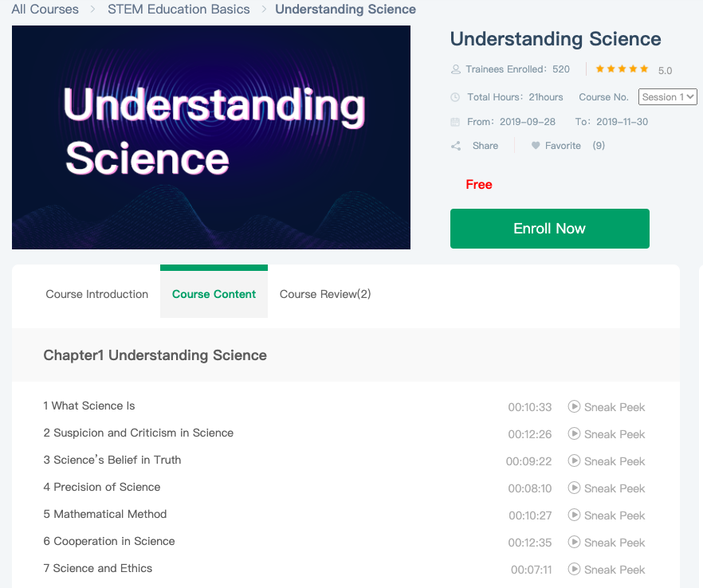Screen dimensions: 703x588
Task: Click the five-star rating
Action: tap(622, 69)
